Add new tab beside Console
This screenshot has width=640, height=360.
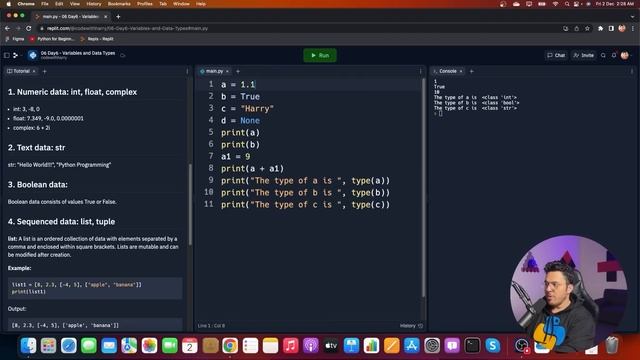(x=471, y=71)
